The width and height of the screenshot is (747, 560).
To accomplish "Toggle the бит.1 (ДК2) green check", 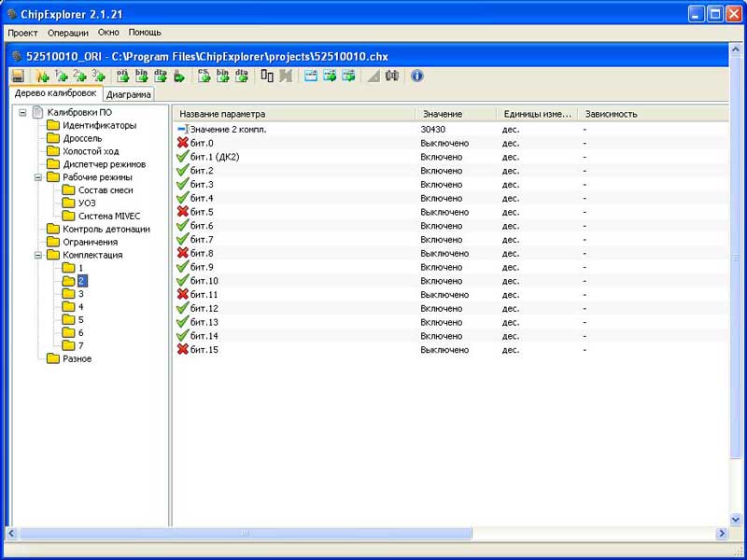I will pyautogui.click(x=182, y=157).
